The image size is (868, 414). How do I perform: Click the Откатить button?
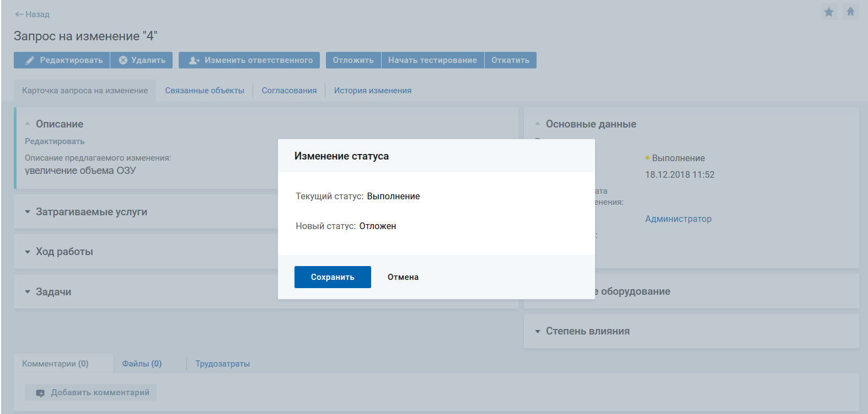point(511,60)
